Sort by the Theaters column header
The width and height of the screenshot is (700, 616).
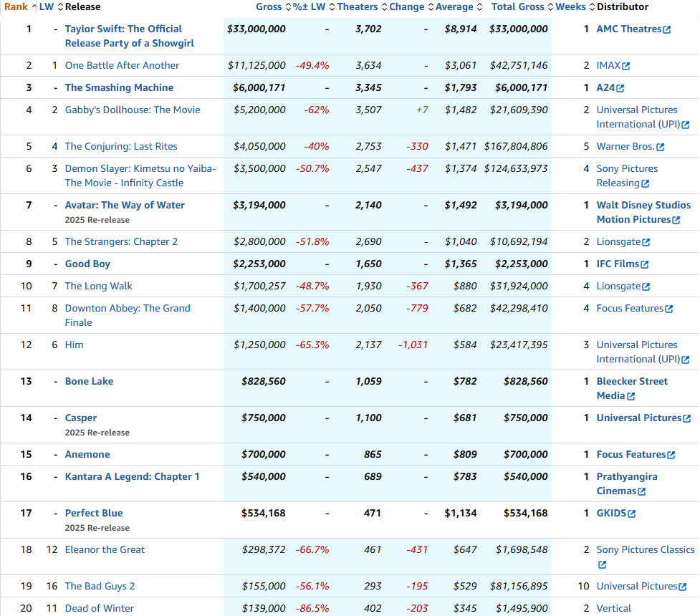357,6
